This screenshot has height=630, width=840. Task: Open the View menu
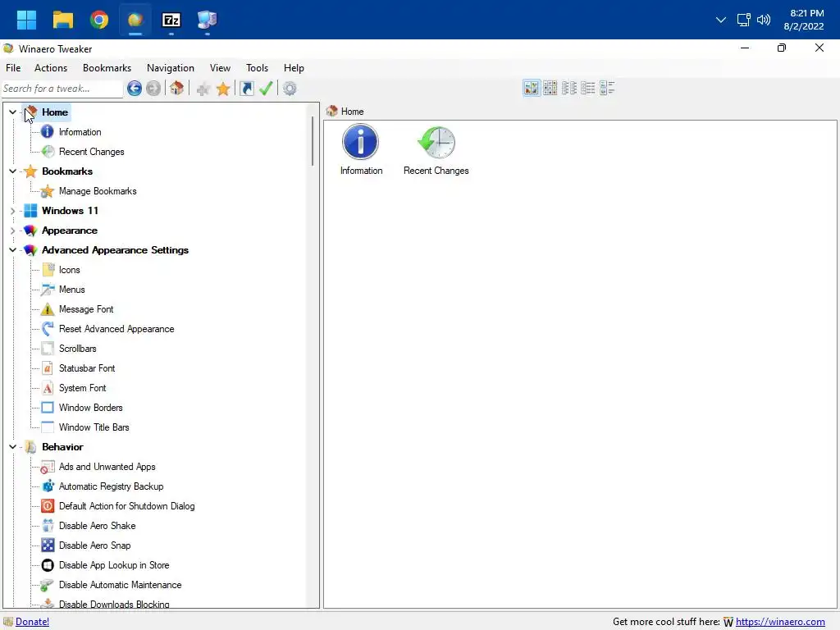point(220,68)
